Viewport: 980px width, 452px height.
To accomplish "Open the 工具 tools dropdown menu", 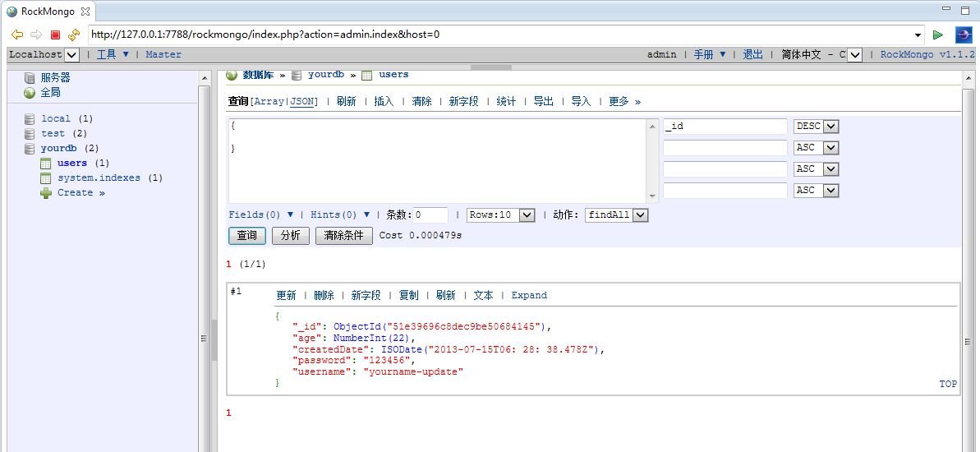I will [113, 55].
